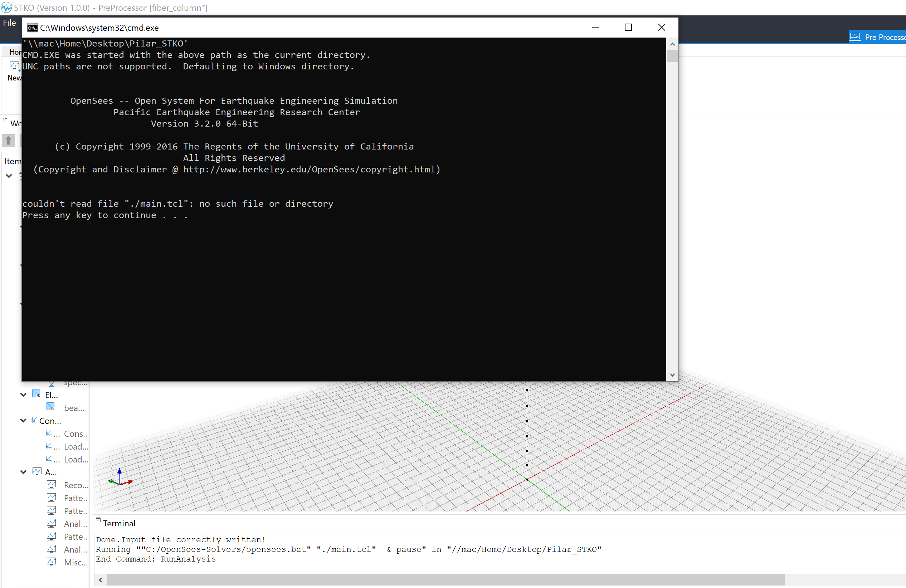Click the monitor icon beside Reco... item
Image resolution: width=906 pixels, height=588 pixels.
[52, 485]
